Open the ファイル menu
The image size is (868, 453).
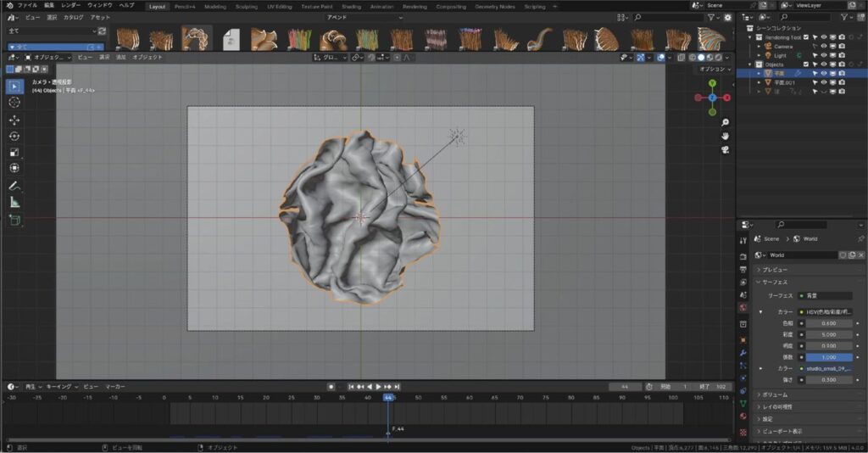27,5
